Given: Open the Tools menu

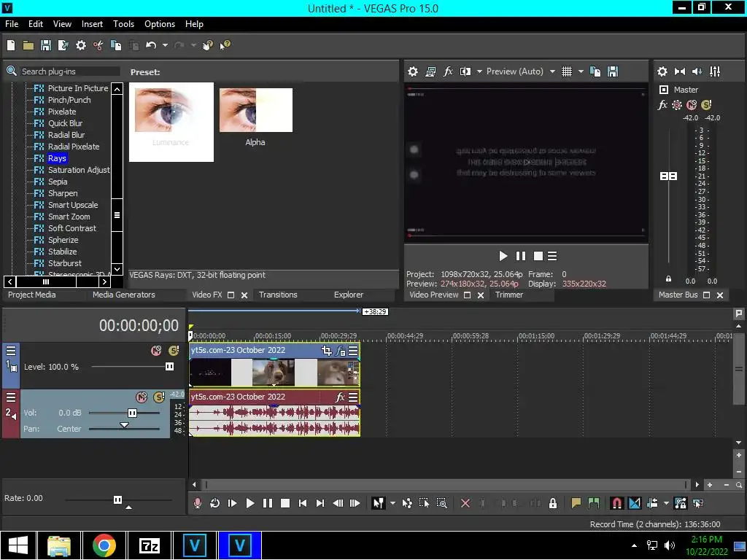Looking at the screenshot, I should [x=123, y=24].
